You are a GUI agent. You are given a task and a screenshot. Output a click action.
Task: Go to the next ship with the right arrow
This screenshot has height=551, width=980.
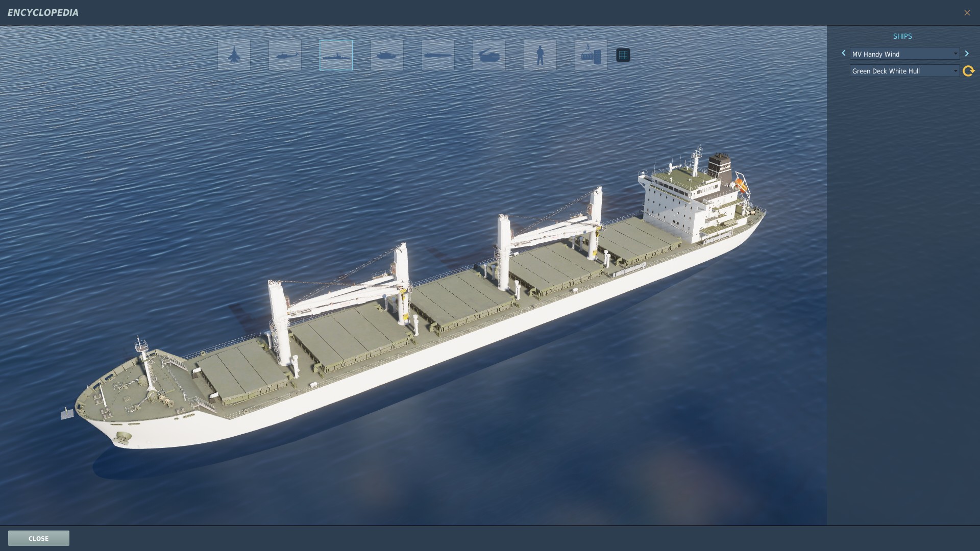tap(966, 54)
